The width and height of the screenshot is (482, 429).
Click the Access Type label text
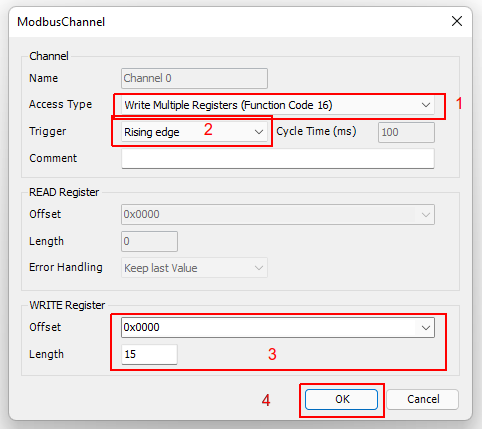coord(60,104)
